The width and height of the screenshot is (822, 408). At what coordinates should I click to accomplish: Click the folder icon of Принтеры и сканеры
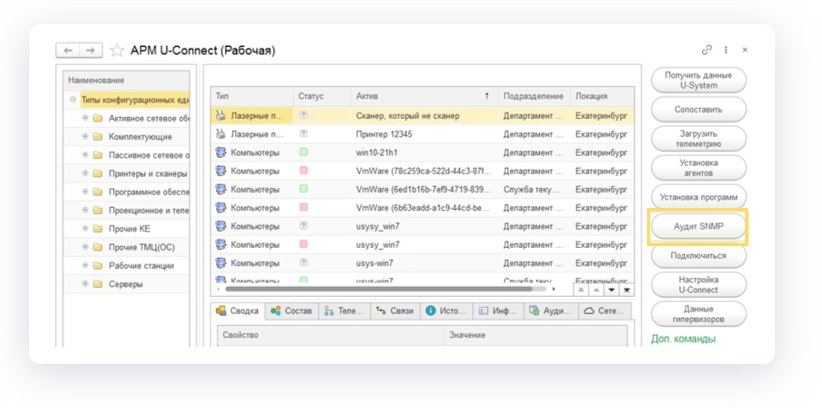[x=98, y=174]
